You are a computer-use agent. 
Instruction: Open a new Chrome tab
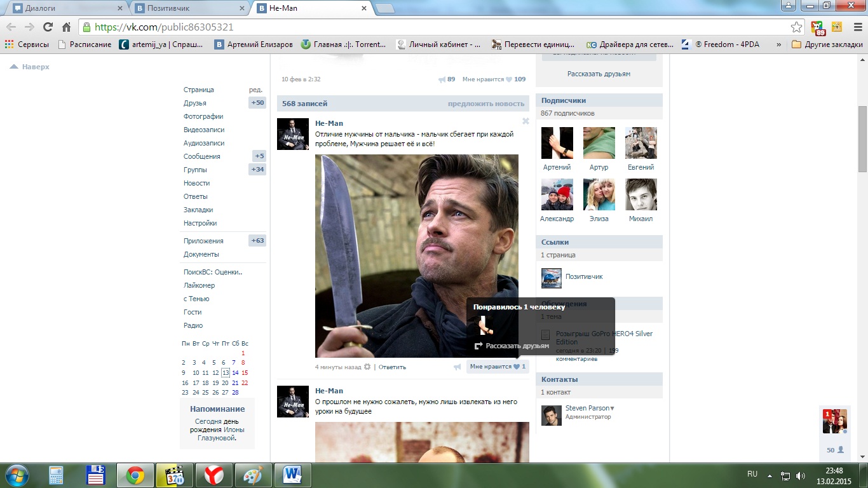384,8
